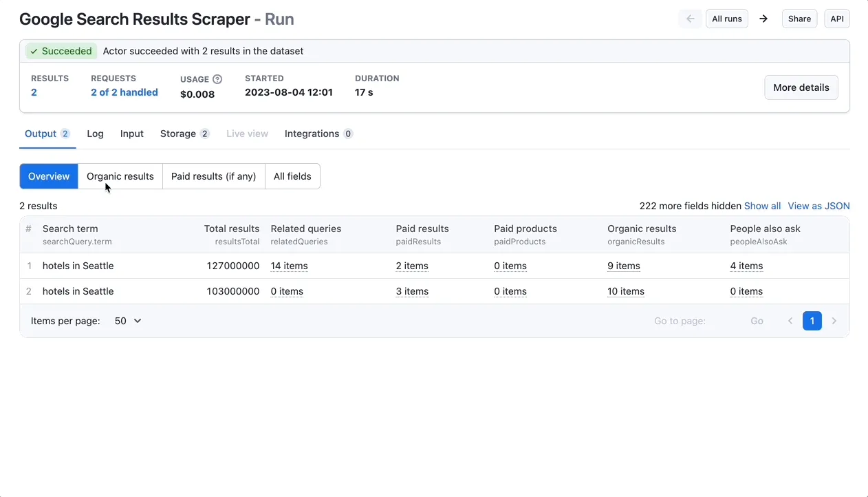Open row 2 Paid products 0 items

[510, 291]
